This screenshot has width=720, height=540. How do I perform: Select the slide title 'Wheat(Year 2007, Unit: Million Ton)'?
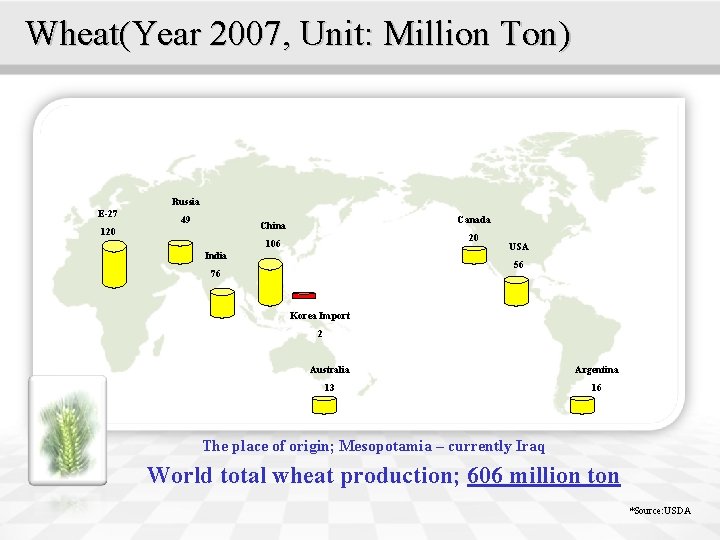[x=298, y=34]
